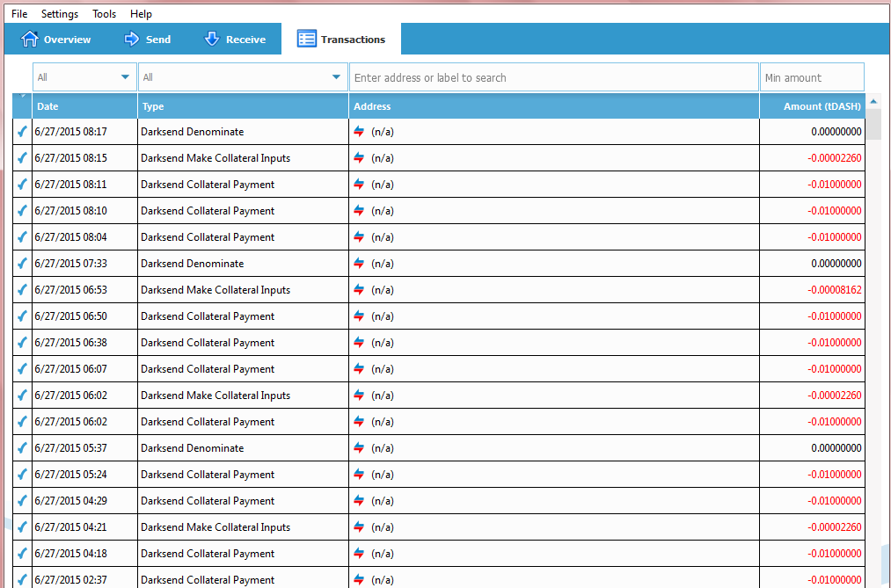
Task: Click "Darksend Collateral Payment" in the 08:11 row
Action: pyautogui.click(x=208, y=185)
